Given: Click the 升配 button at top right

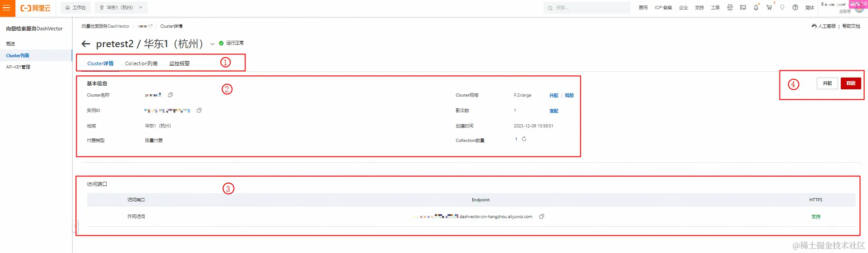Looking at the screenshot, I should [x=827, y=83].
